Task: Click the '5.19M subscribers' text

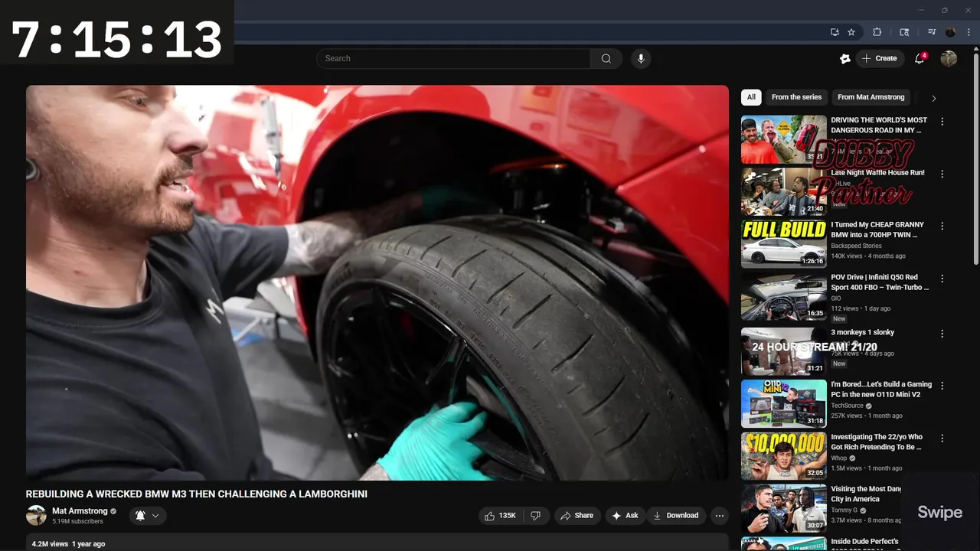Action: (77, 522)
